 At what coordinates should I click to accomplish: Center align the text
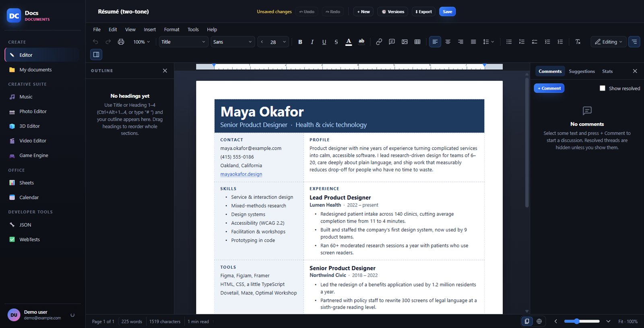(448, 42)
